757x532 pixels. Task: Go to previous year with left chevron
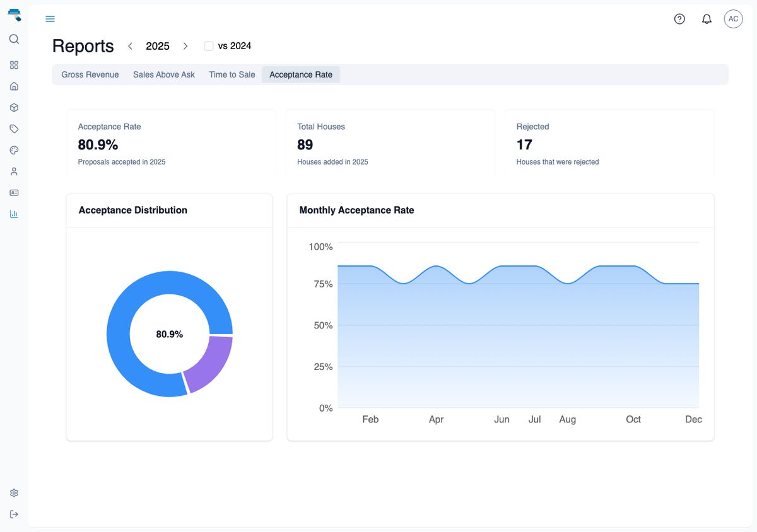click(130, 46)
